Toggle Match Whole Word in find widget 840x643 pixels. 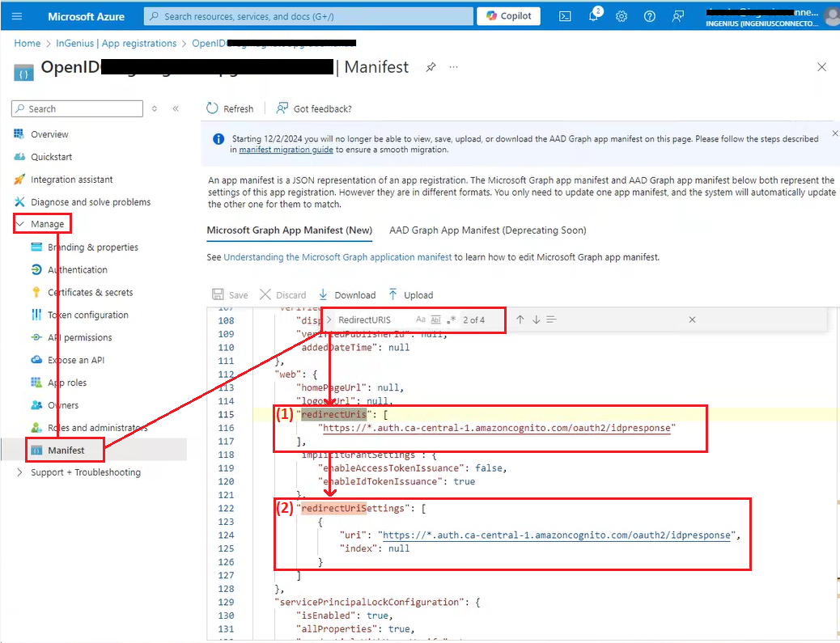click(x=436, y=319)
